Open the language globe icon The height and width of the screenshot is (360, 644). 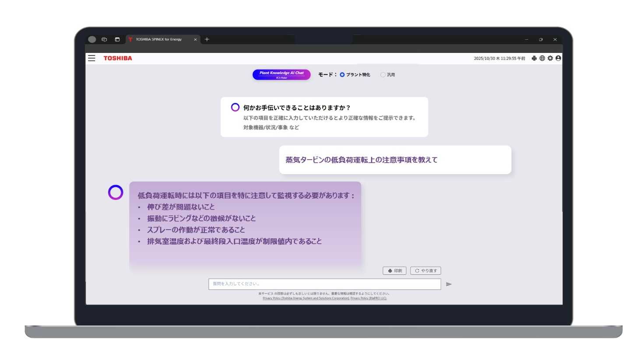tap(542, 58)
